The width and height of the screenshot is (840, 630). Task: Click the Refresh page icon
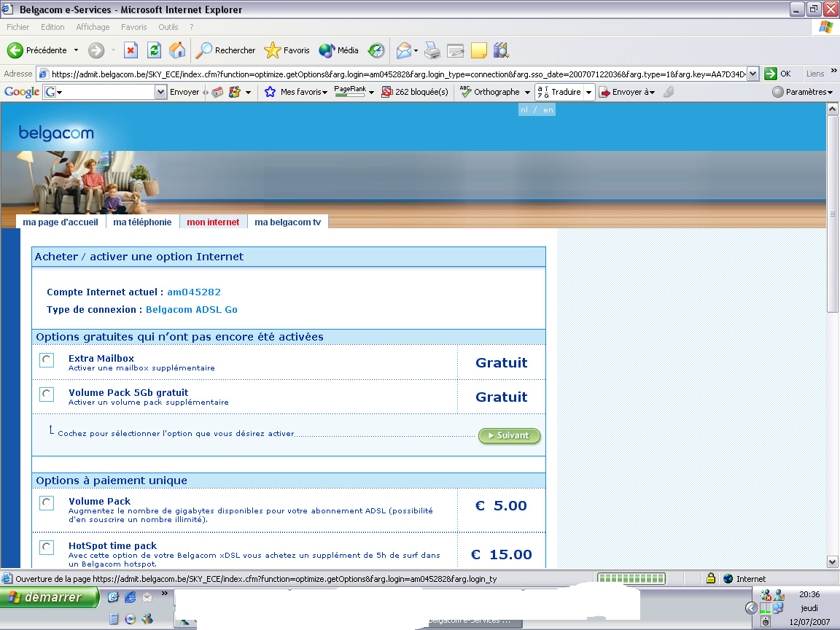154,50
